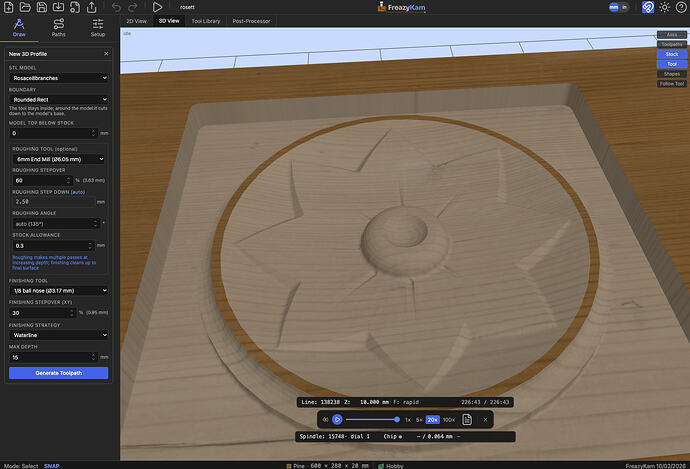This screenshot has width=690, height=469.
Task: Open the Draw panel
Action: pyautogui.click(x=19, y=28)
